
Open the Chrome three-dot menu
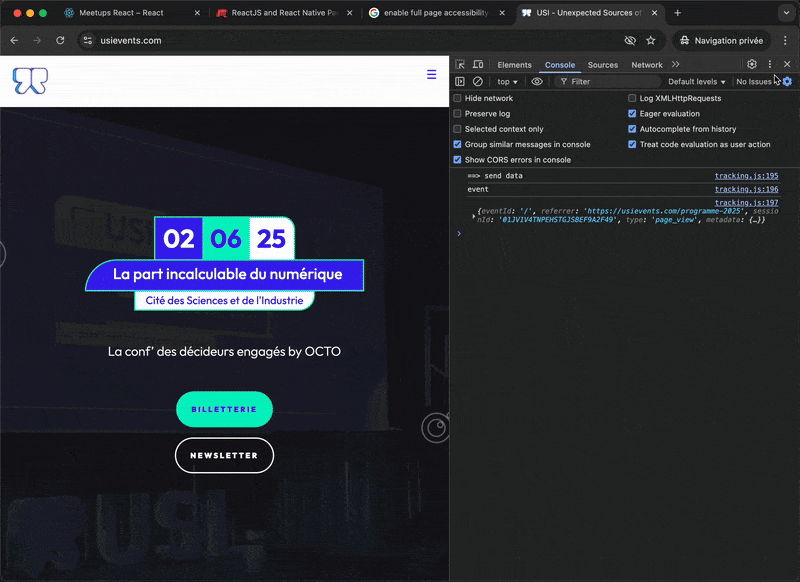pos(785,40)
